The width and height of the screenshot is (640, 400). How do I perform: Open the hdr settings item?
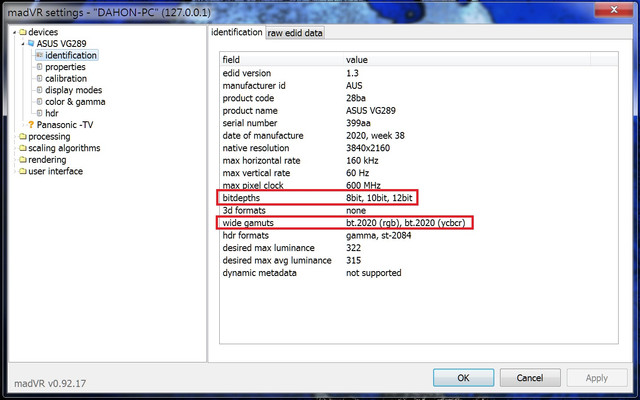(52, 113)
